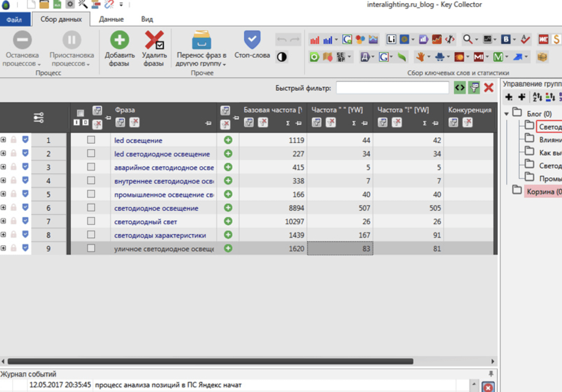This screenshot has width=562, height=392.
Task: Click the red 'WE' icon in toolbar
Action: click(x=544, y=39)
